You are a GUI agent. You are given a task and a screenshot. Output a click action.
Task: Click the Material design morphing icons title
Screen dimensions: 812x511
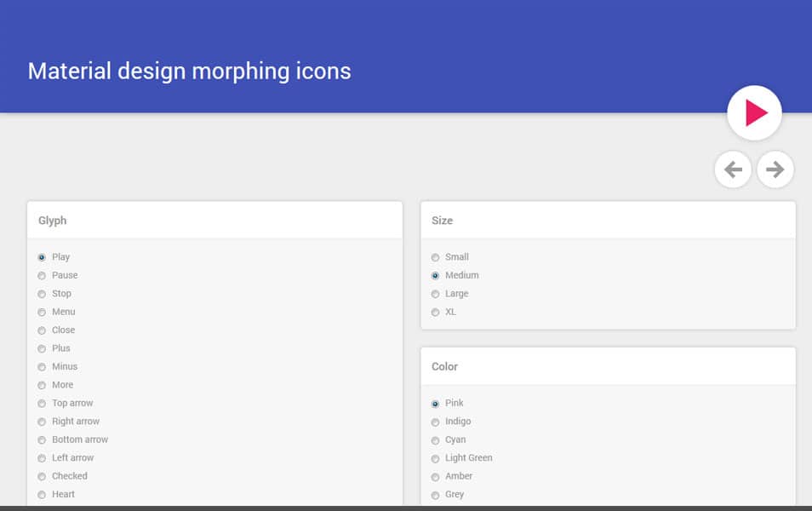click(x=189, y=71)
